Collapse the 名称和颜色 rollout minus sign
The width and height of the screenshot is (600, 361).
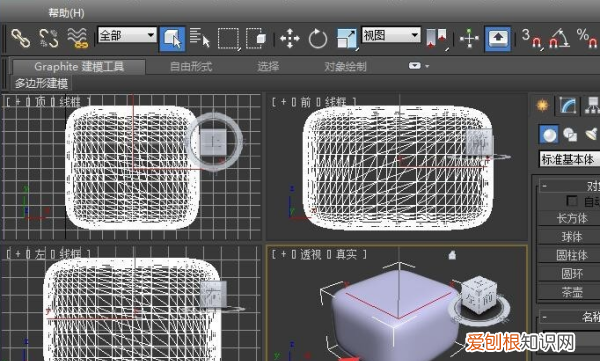point(544,317)
